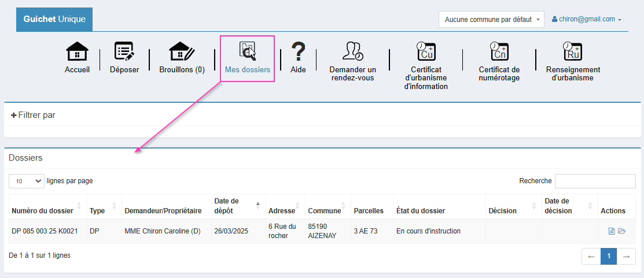The image size is (644, 278).
Task: Open chiron@gmail.com user account menu
Action: (586, 19)
